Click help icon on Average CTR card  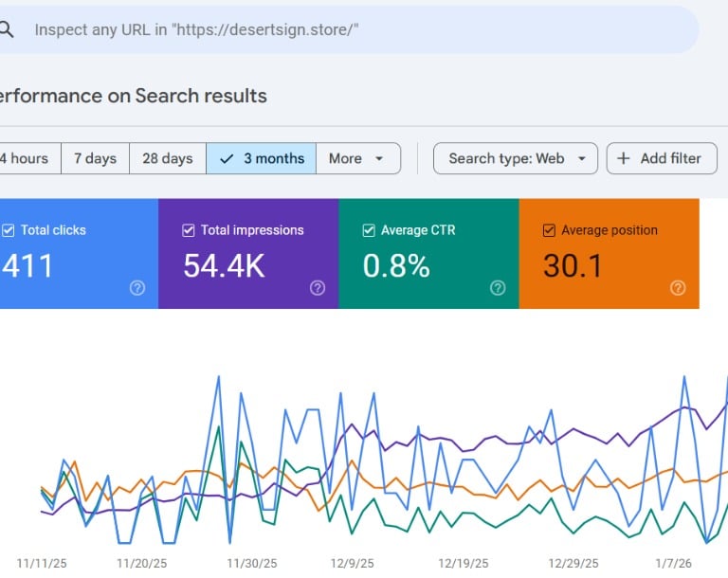(498, 288)
